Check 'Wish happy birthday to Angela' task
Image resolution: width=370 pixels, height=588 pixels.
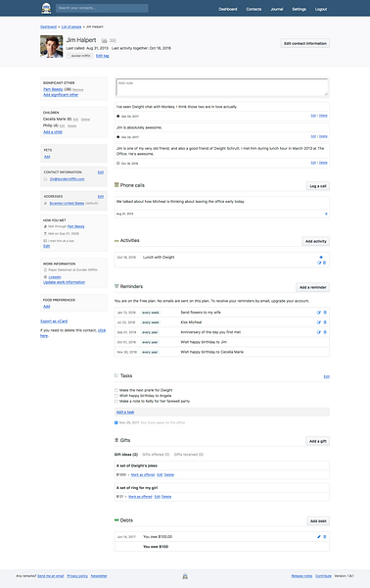(x=116, y=396)
